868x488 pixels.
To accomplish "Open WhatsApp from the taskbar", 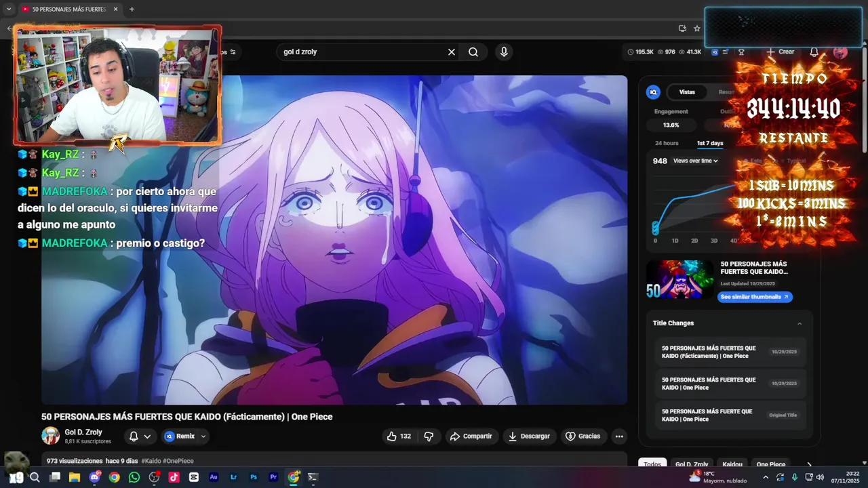I will tap(134, 477).
